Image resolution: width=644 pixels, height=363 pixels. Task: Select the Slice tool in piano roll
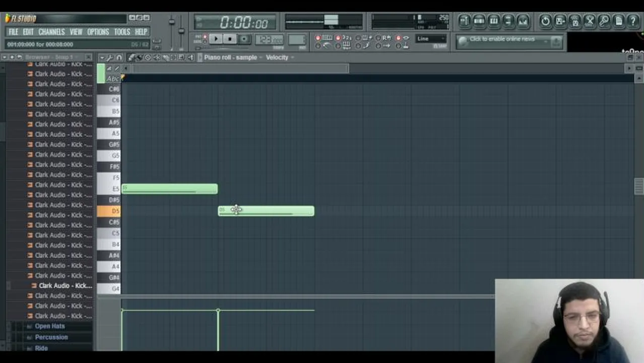coord(165,57)
